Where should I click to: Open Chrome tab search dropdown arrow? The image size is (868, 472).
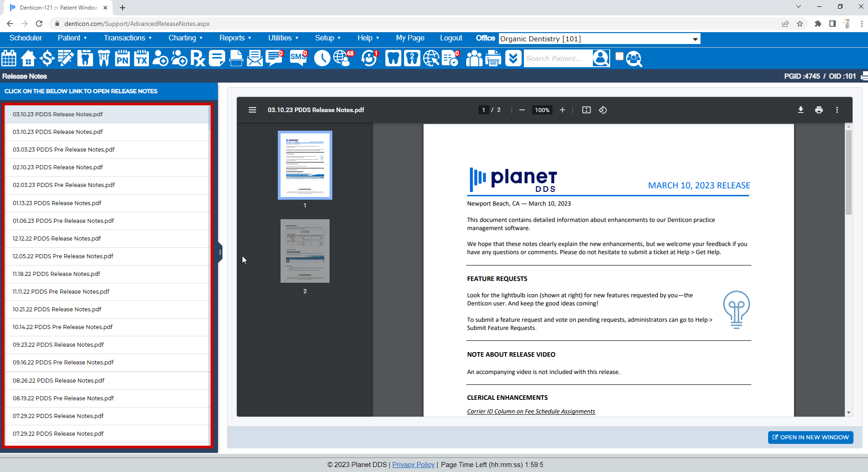799,7
